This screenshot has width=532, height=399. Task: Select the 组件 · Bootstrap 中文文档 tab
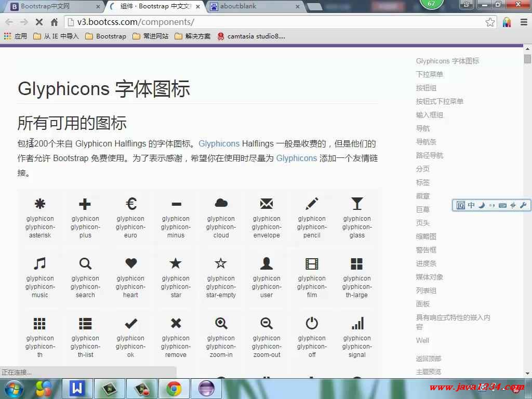pyautogui.click(x=154, y=6)
